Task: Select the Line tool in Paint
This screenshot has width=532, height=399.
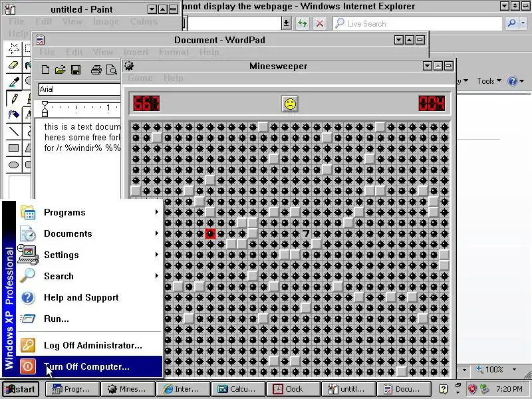Action: 14,131
